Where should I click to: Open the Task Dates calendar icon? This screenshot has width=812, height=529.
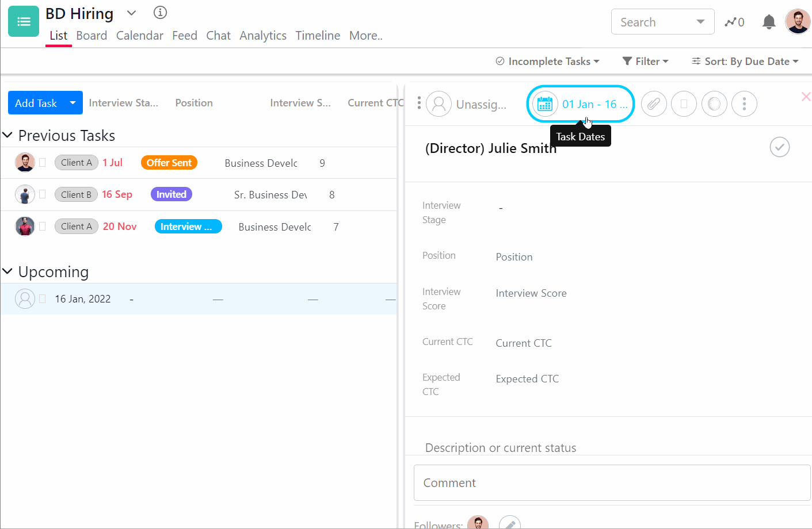click(x=544, y=103)
